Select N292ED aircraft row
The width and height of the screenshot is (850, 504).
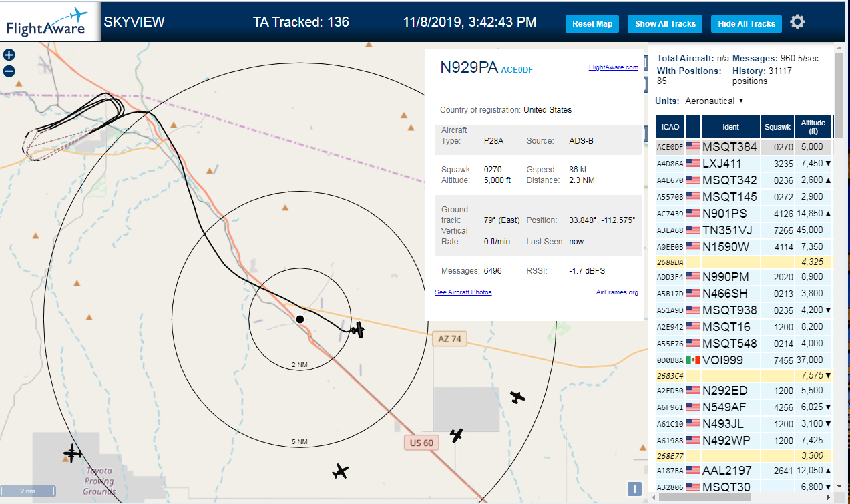click(x=744, y=391)
